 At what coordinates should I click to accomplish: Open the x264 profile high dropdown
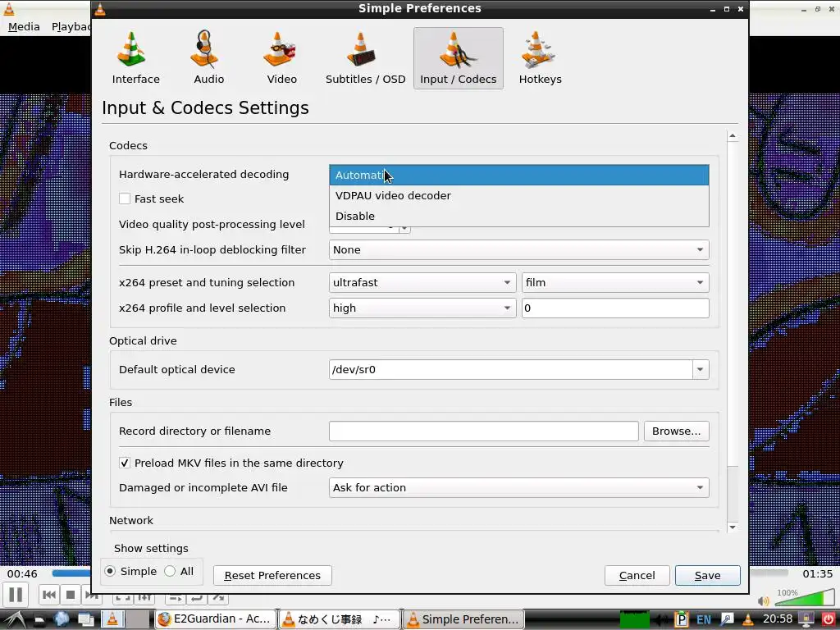(x=422, y=308)
